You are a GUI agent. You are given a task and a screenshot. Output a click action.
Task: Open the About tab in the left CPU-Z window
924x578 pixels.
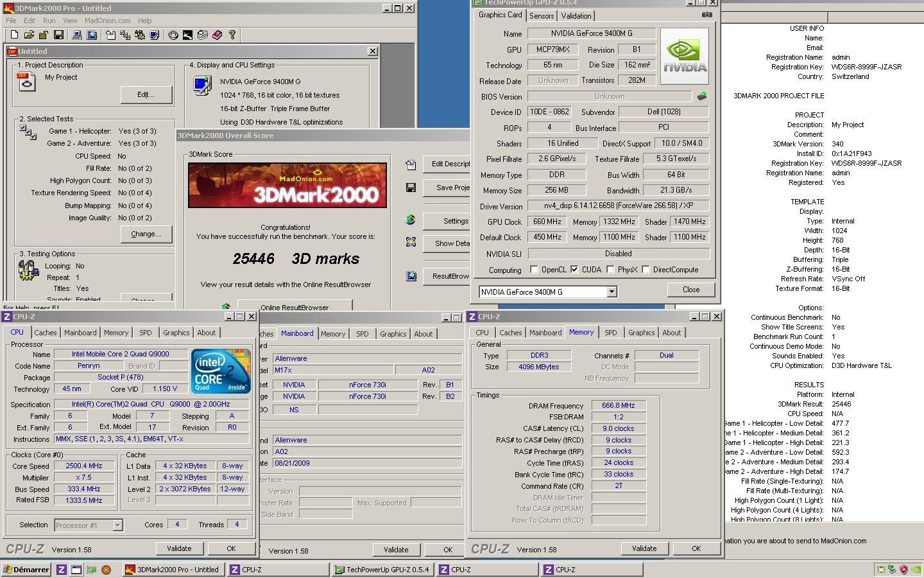pos(207,333)
